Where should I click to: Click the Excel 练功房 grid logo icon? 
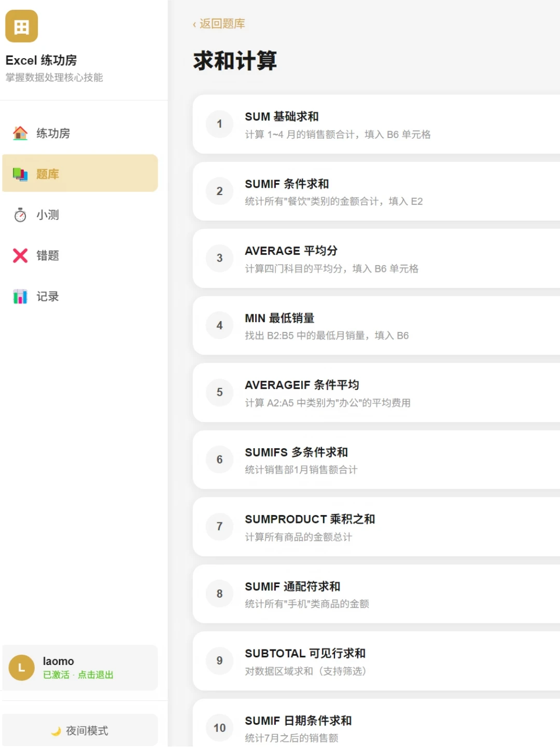point(22,26)
